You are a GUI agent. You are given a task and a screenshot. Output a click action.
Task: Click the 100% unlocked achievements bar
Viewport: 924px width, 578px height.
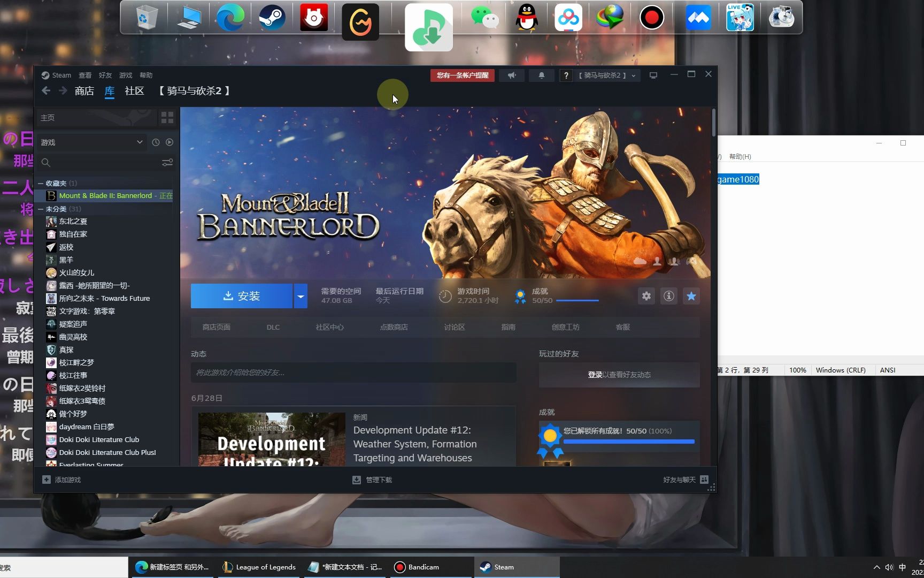pyautogui.click(x=629, y=442)
